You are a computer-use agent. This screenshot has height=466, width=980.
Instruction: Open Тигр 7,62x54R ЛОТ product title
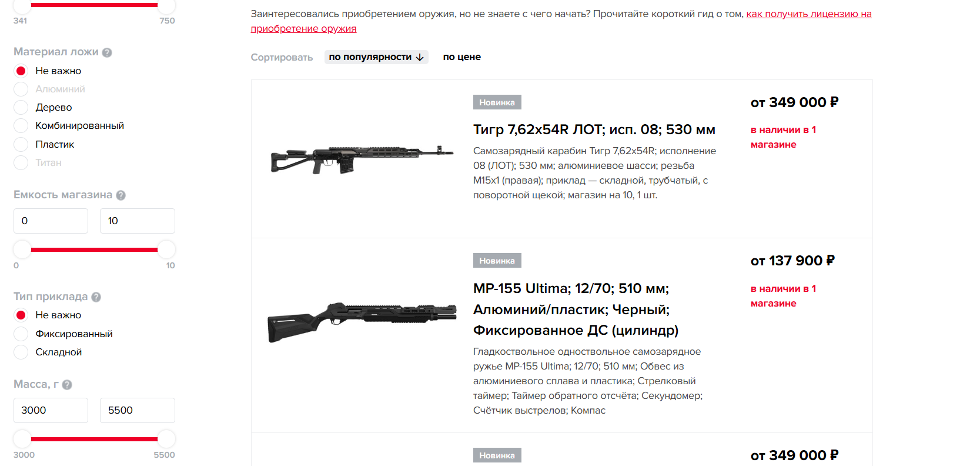click(x=594, y=129)
